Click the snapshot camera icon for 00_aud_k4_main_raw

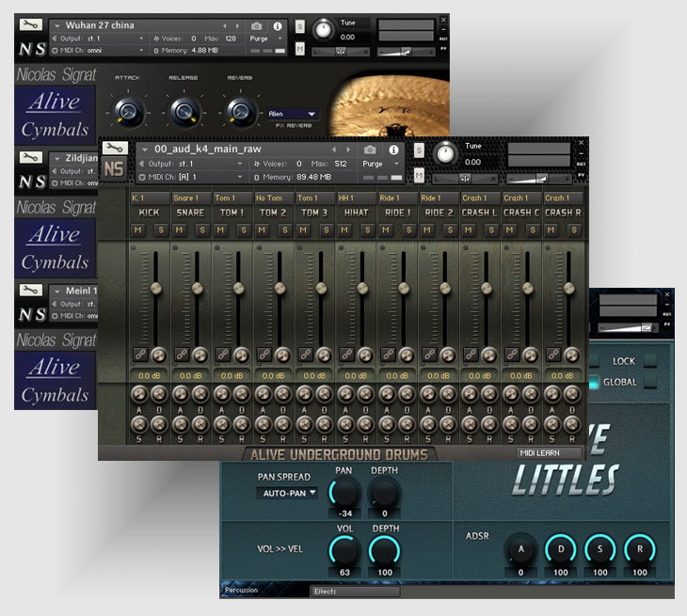tap(370, 150)
